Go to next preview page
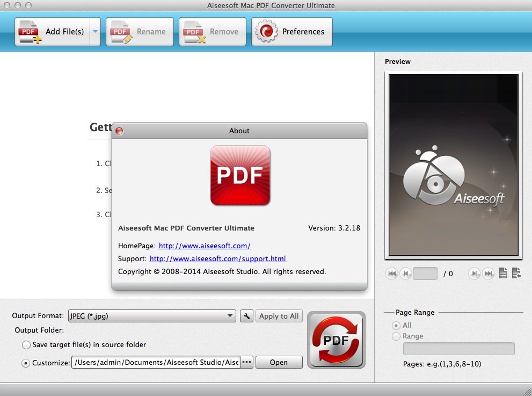Screen dimensions: 532x396 click(x=474, y=273)
